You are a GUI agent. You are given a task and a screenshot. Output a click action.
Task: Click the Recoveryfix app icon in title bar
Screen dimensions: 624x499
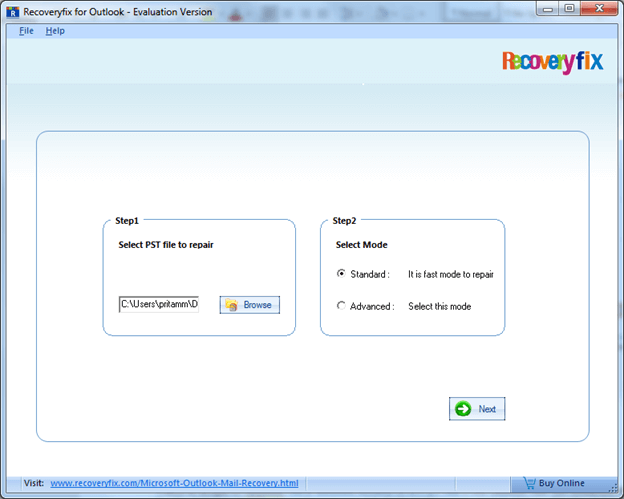(x=13, y=12)
